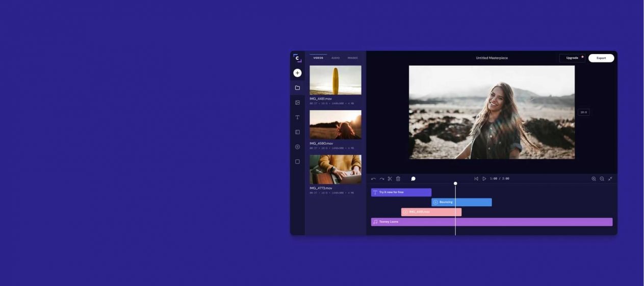The image size is (644, 286).
Task: Click the Export button
Action: [601, 58]
